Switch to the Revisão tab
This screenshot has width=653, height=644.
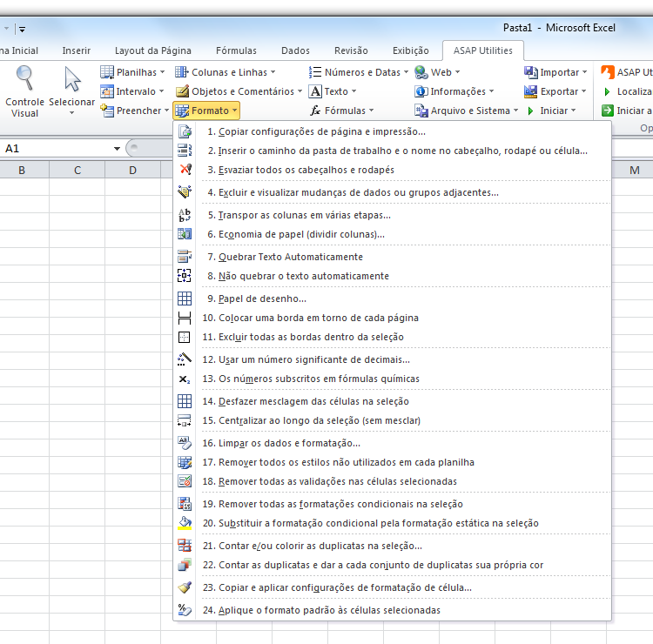coord(351,50)
